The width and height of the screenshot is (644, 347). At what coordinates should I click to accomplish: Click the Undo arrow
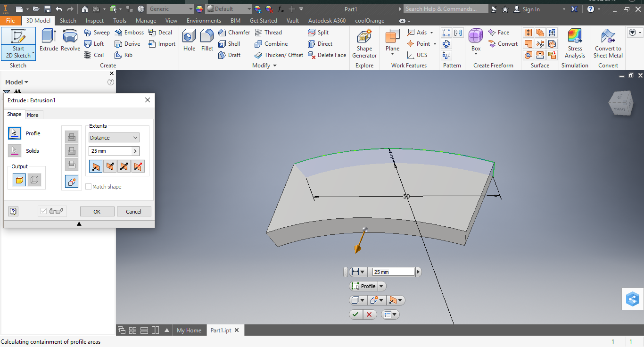coord(58,9)
